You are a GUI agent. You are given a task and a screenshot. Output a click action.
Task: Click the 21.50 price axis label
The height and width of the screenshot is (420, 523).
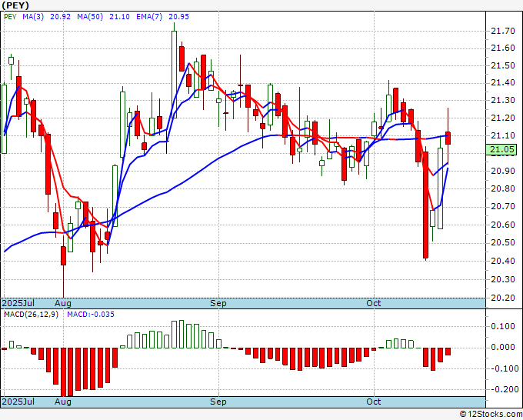tap(503, 65)
